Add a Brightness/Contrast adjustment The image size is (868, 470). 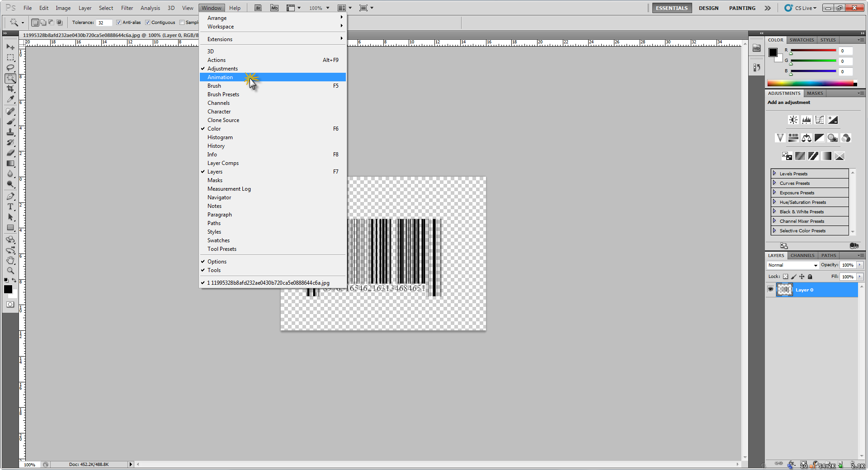793,120
